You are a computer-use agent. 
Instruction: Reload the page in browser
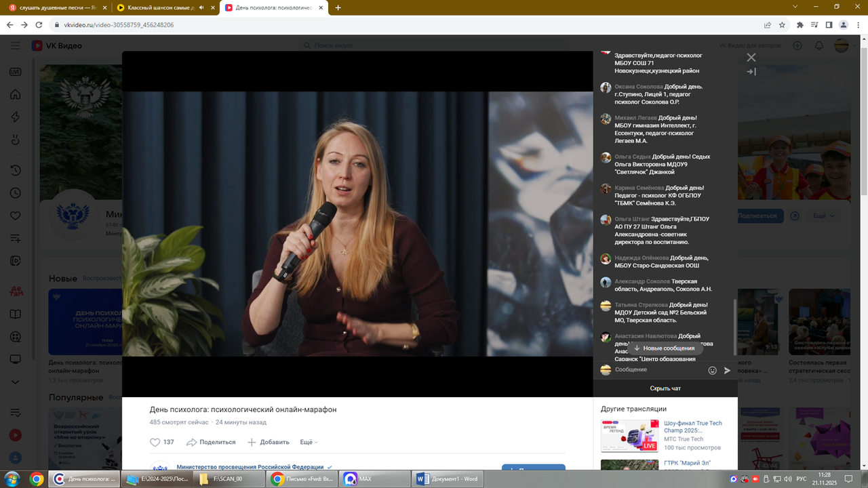[x=39, y=25]
